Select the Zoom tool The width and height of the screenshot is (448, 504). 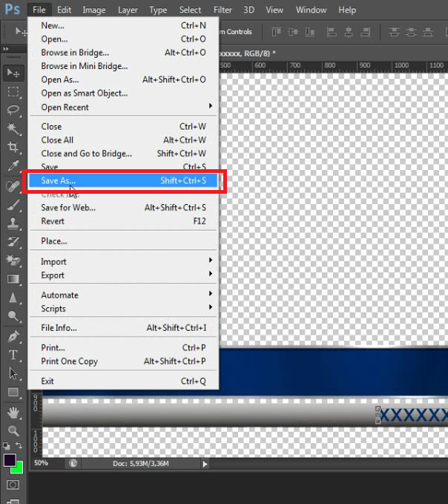point(13,431)
